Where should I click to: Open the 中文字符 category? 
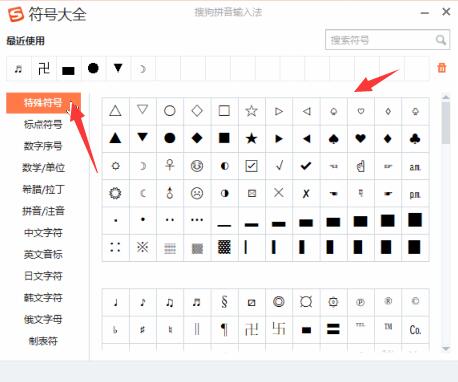pyautogui.click(x=43, y=233)
